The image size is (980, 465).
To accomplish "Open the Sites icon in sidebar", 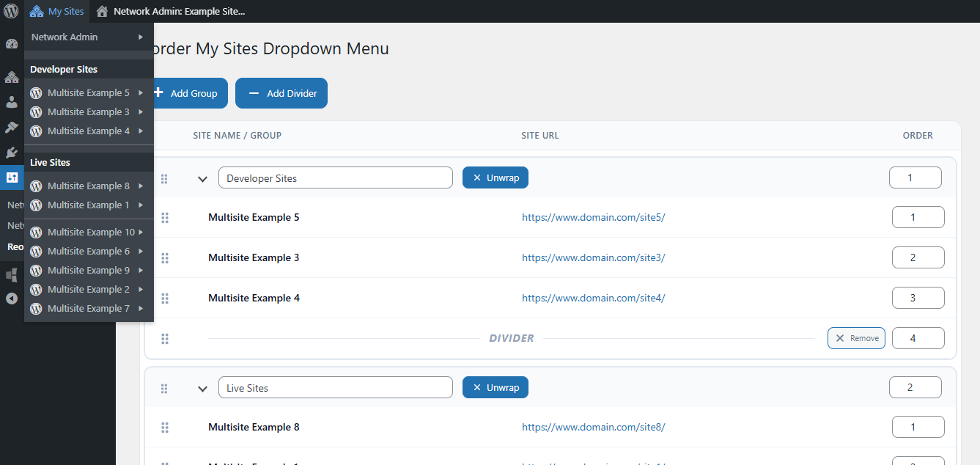I will click(x=11, y=77).
